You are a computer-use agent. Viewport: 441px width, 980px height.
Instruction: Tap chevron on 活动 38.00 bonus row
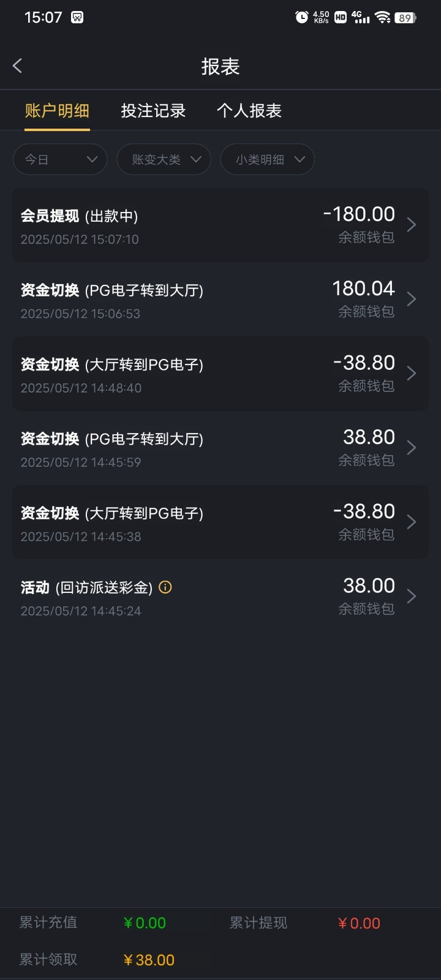(x=412, y=596)
